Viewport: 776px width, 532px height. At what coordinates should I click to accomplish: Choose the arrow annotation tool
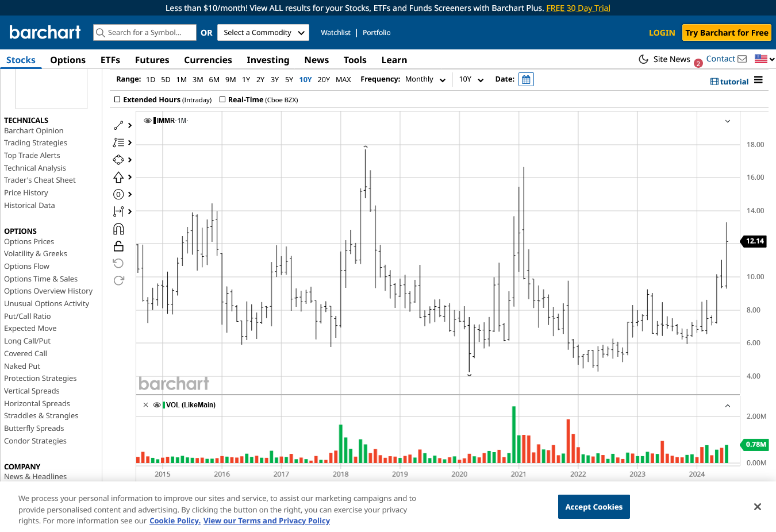[x=118, y=177]
